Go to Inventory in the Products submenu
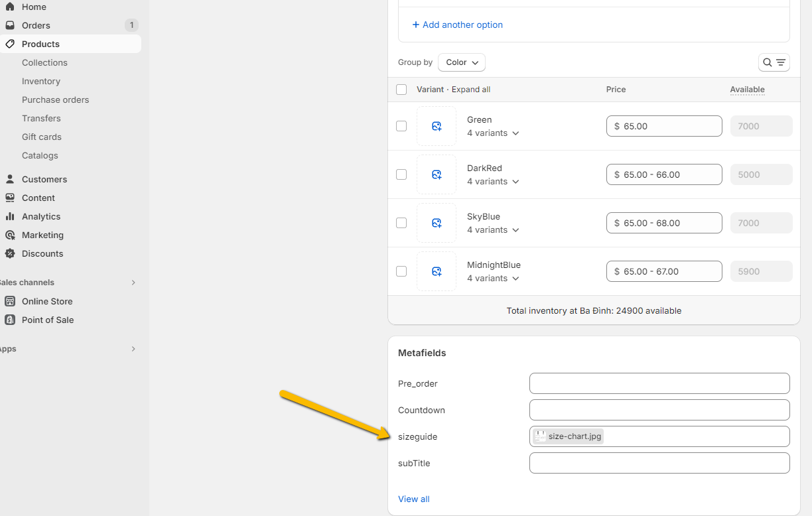This screenshot has width=812, height=516. [41, 81]
